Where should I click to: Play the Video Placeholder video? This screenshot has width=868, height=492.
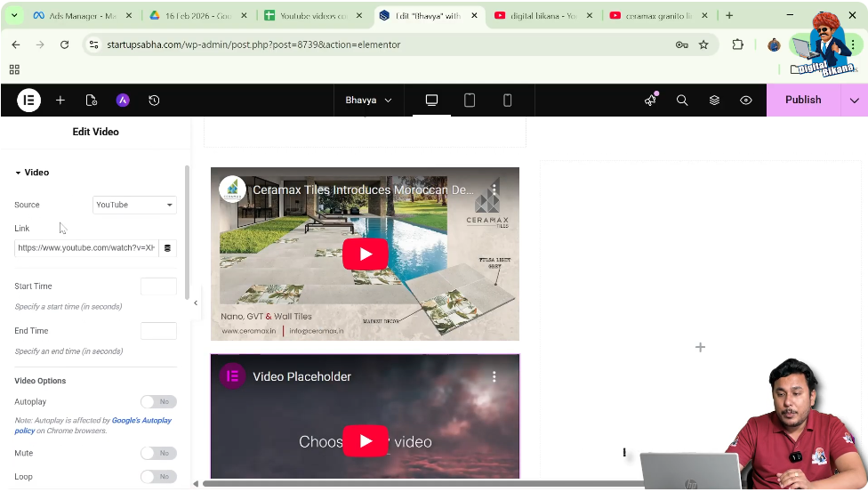tap(366, 440)
